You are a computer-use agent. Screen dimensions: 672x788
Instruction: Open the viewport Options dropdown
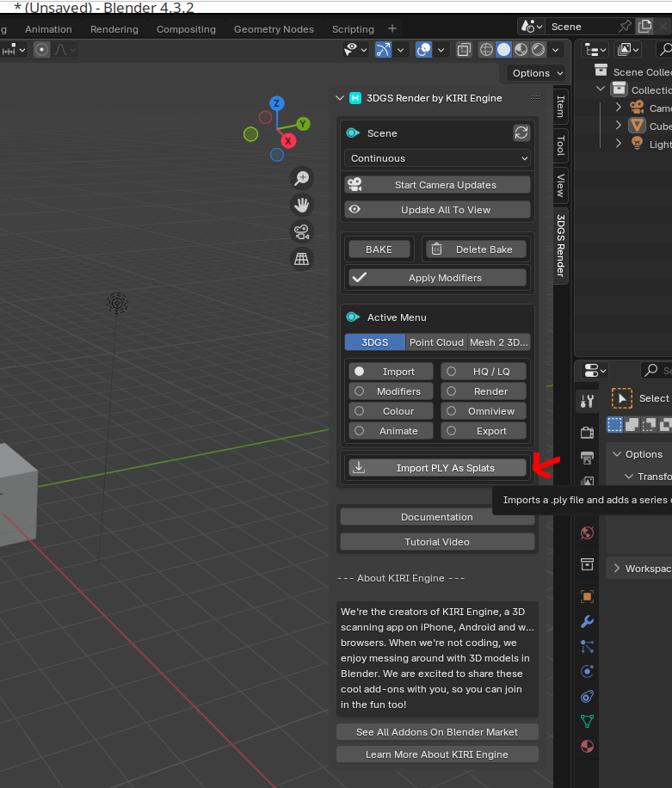point(536,73)
